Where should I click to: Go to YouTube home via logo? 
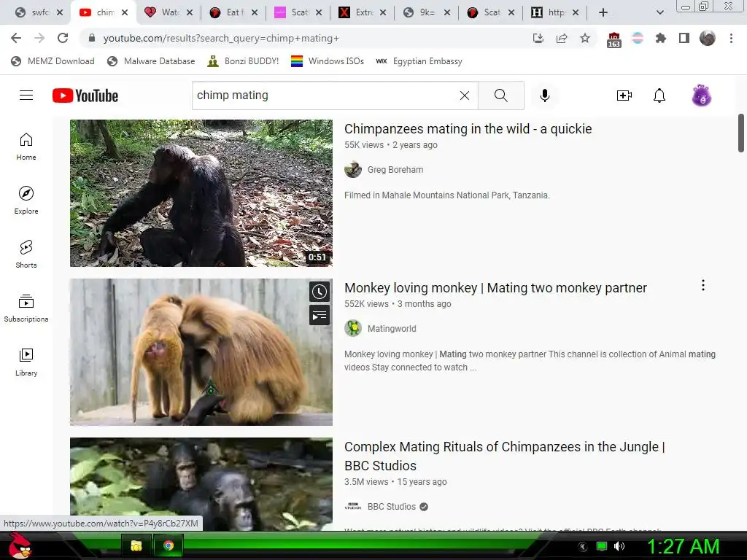85,96
